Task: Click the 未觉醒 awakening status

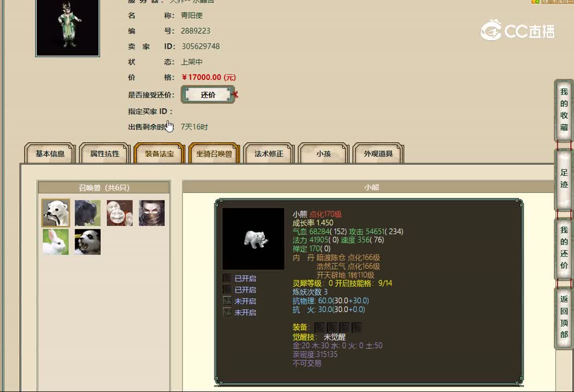Action: tap(334, 337)
